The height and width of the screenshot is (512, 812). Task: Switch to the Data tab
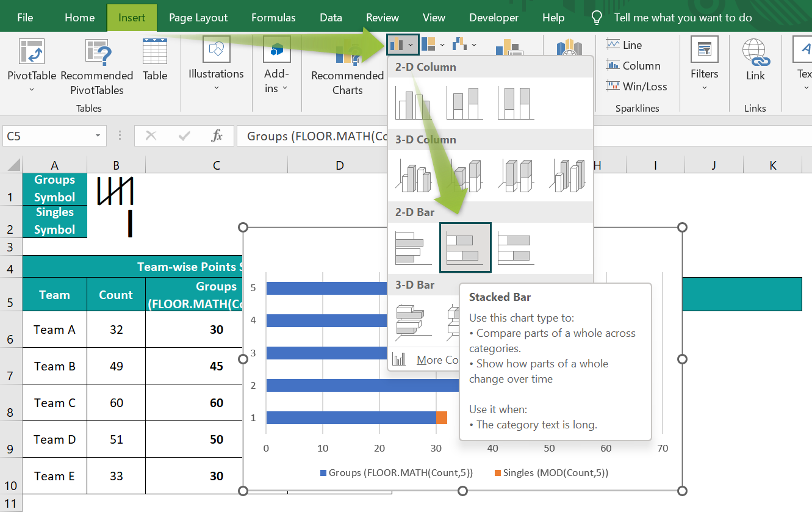pyautogui.click(x=331, y=18)
